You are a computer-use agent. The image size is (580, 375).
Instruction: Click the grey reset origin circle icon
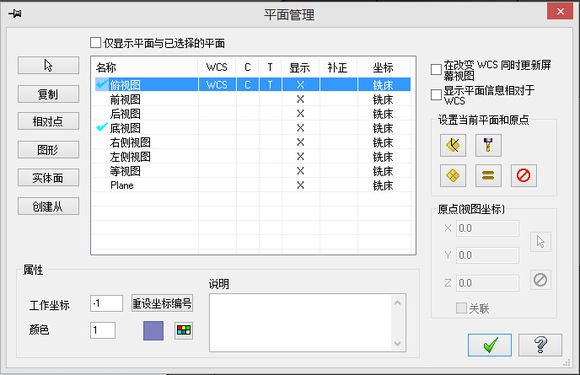[x=540, y=280]
